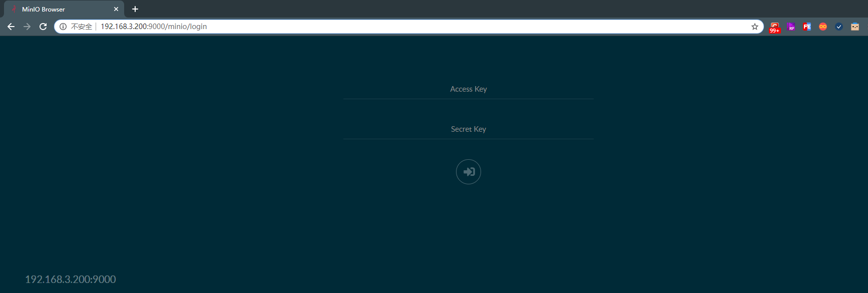Open the purple RP extension icon

[791, 27]
